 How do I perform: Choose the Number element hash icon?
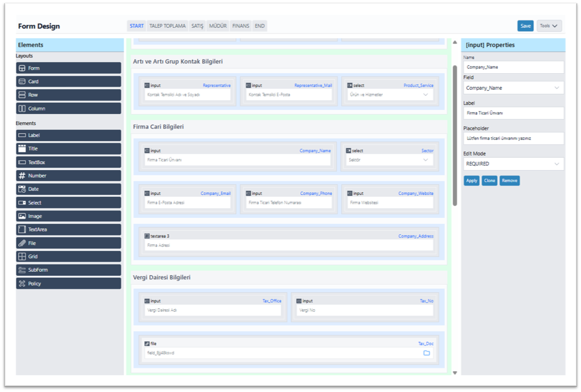point(22,176)
